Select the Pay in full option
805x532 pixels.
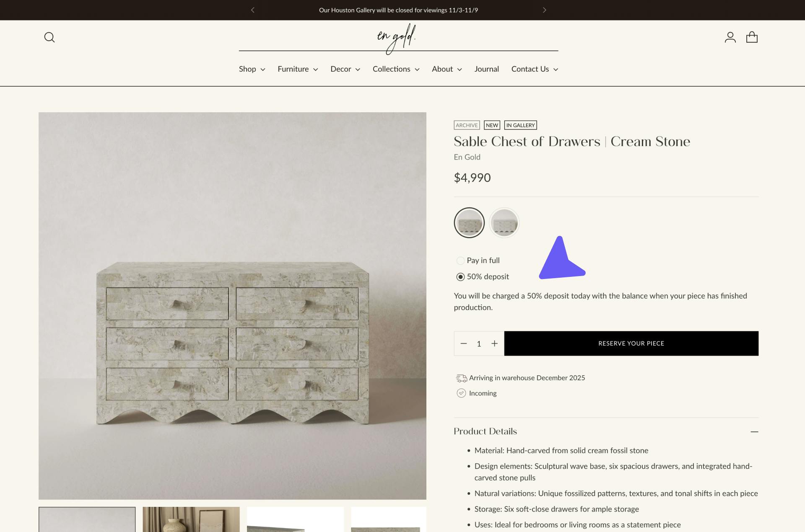(x=460, y=260)
